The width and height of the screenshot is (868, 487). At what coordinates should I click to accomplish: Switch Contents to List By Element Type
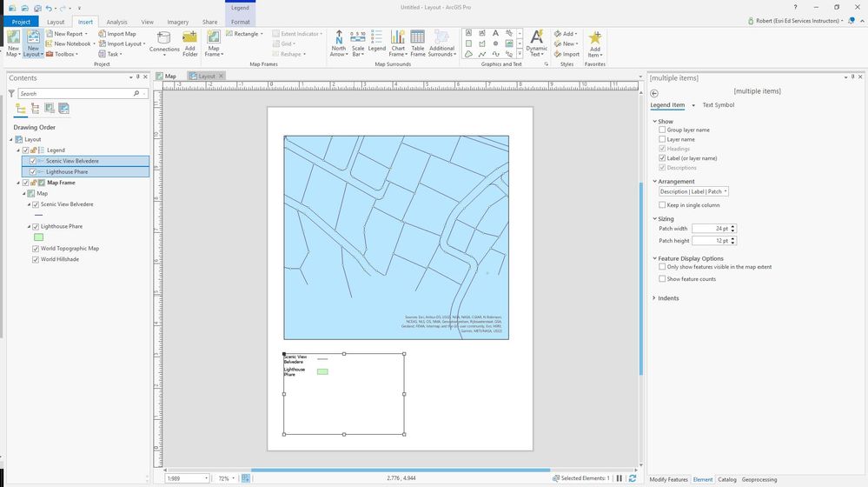coord(35,109)
